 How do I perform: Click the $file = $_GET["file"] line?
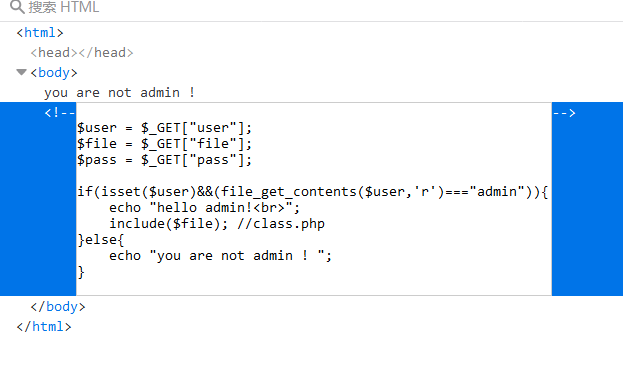point(164,144)
